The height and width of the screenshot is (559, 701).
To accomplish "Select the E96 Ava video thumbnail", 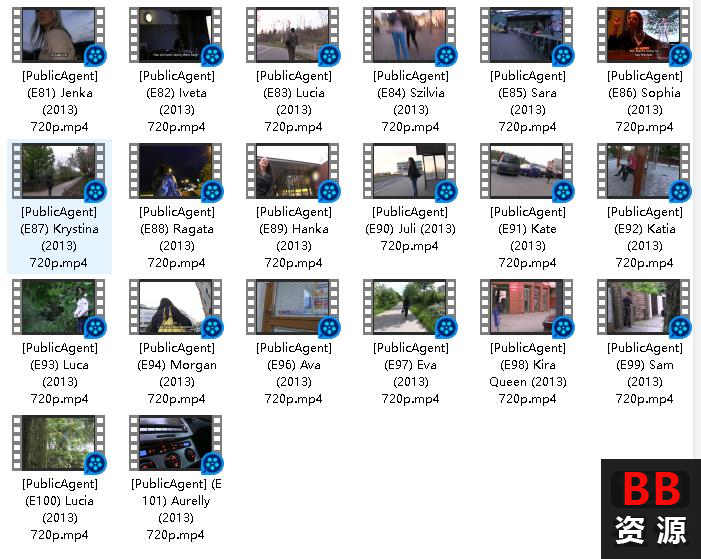I will point(293,307).
